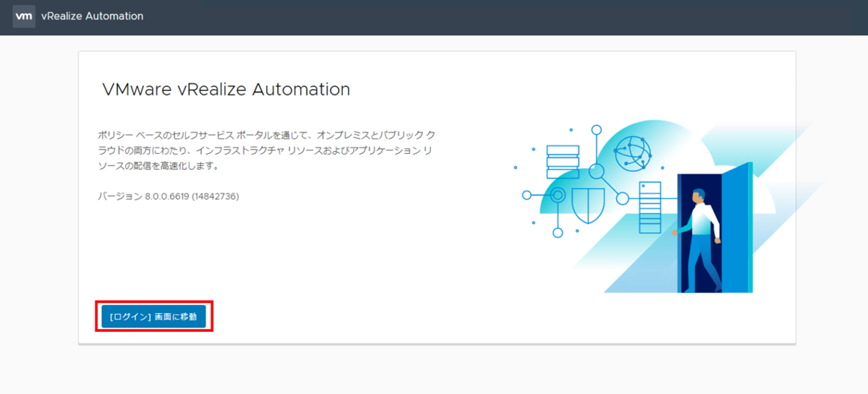Click the VMware vRealize Automation heading

click(x=226, y=90)
